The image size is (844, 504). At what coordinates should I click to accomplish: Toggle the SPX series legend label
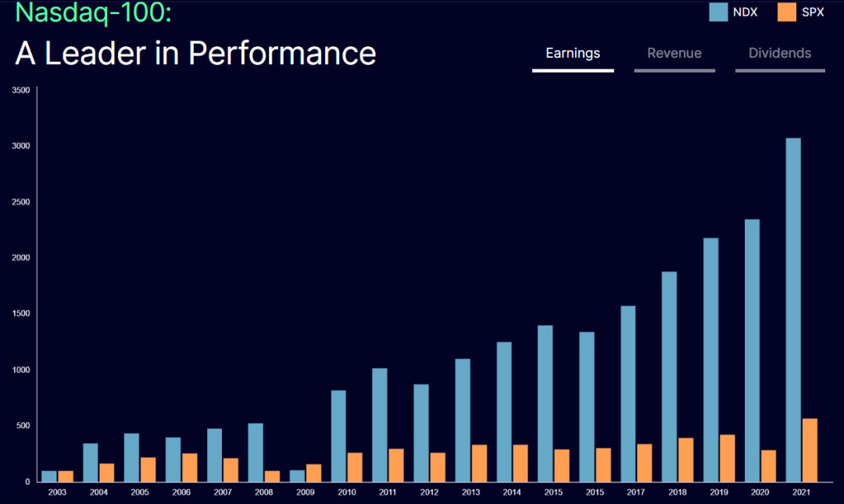coord(813,12)
